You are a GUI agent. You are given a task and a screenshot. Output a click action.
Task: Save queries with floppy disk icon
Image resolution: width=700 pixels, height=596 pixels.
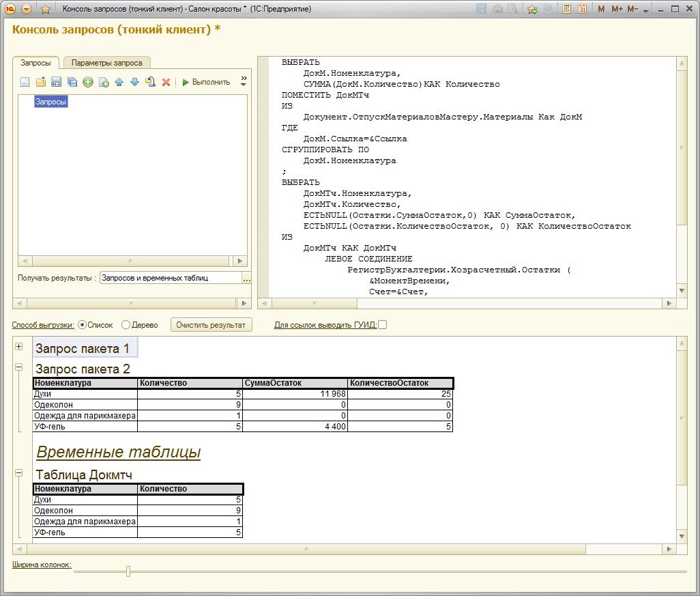56,82
